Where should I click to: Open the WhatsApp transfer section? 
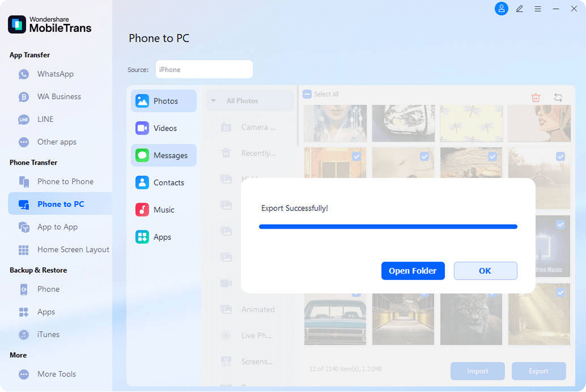(53, 74)
